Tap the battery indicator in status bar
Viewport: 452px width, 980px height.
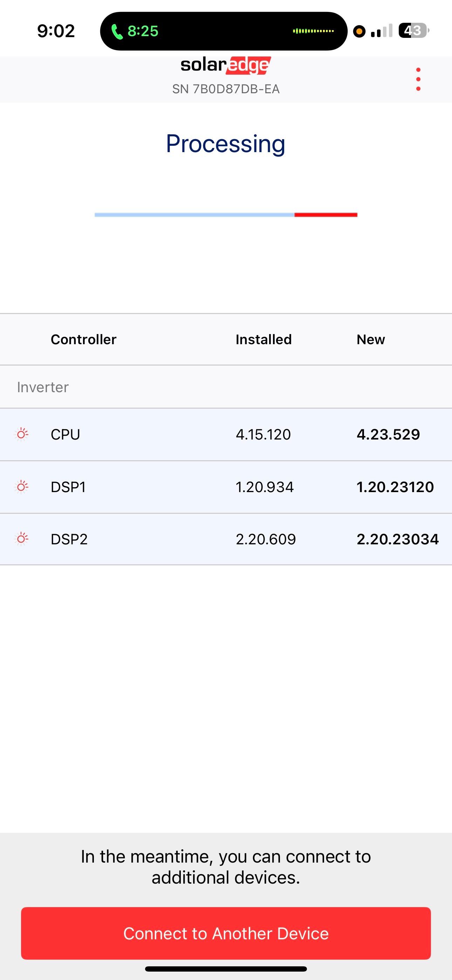[413, 30]
